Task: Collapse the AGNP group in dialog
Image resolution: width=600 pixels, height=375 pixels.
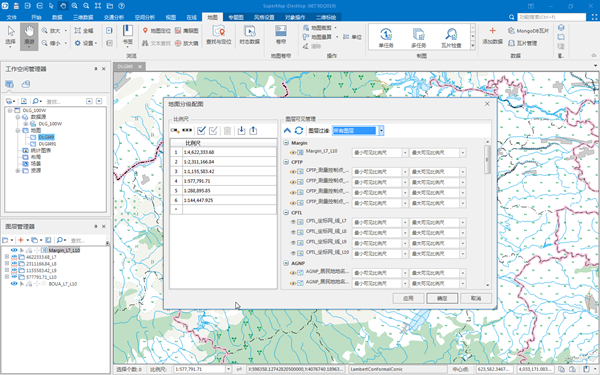Action: pyautogui.click(x=286, y=263)
